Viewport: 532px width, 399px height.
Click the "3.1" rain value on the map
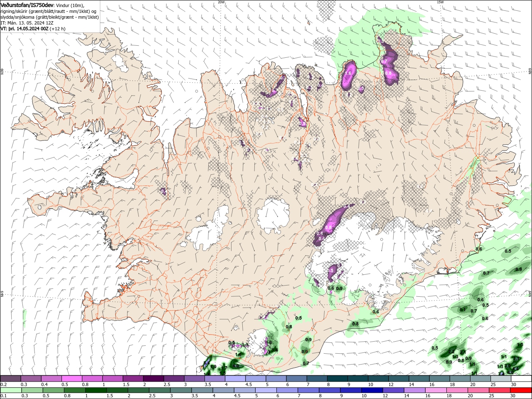pyautogui.click(x=516, y=358)
